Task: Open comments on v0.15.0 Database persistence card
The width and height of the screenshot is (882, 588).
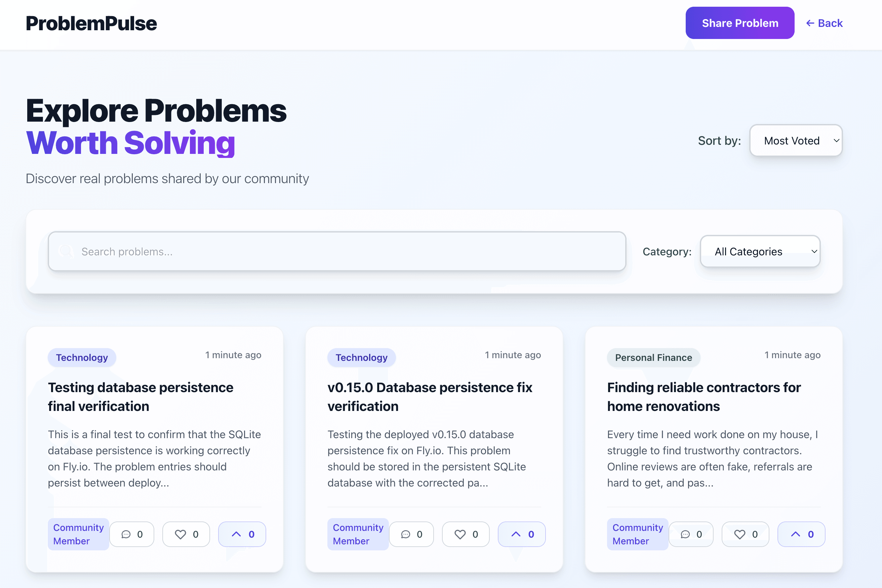Action: pos(411,534)
